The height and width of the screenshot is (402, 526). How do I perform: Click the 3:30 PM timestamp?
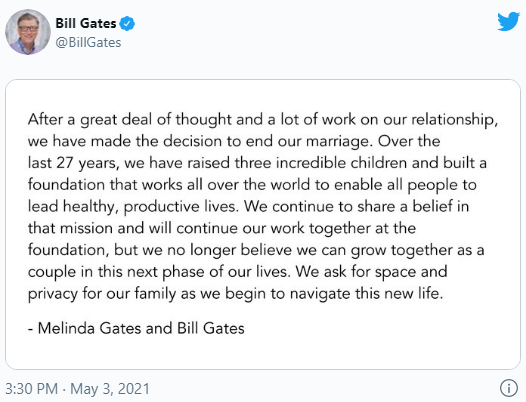(x=32, y=389)
